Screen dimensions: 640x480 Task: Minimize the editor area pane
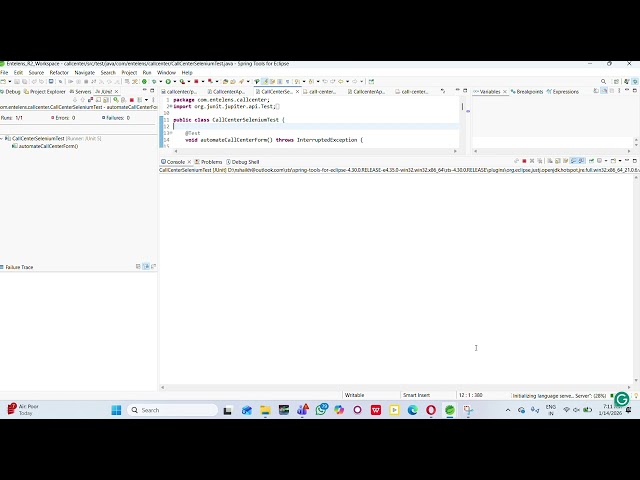point(456,91)
